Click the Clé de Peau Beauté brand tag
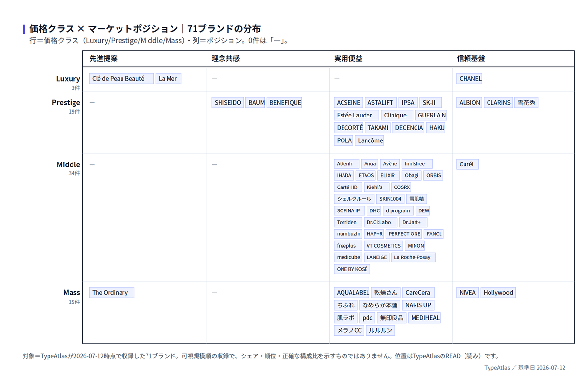This screenshot has width=588, height=373. tap(122, 78)
